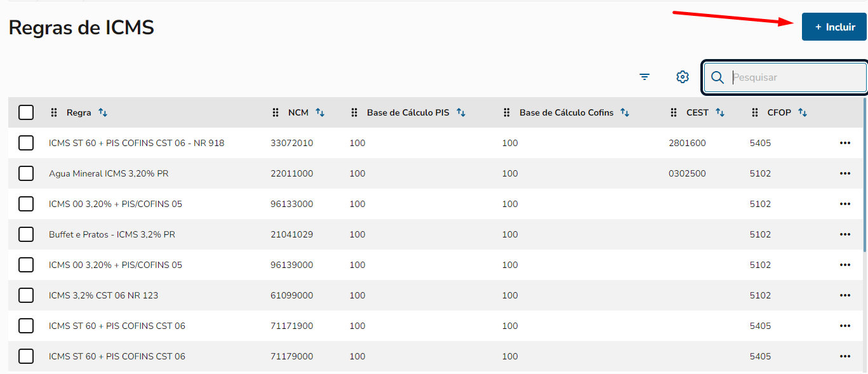Open row menu for NCM 71171900
This screenshot has width=868, height=374.
tap(845, 326)
